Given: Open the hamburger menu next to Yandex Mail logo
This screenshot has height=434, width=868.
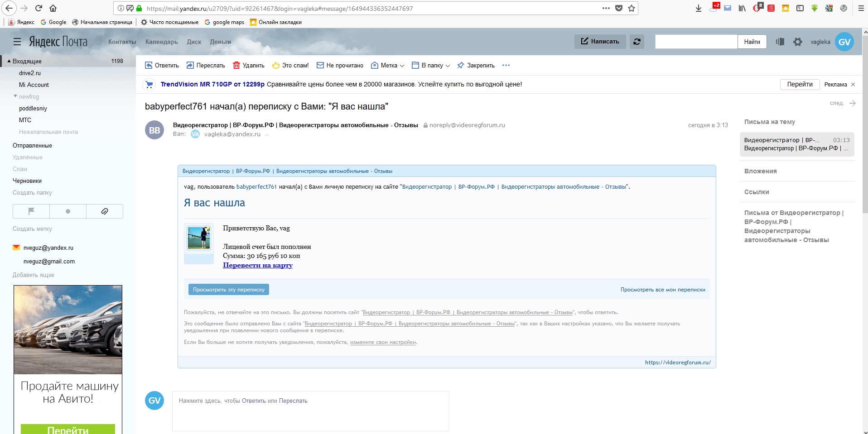Looking at the screenshot, I should [17, 42].
